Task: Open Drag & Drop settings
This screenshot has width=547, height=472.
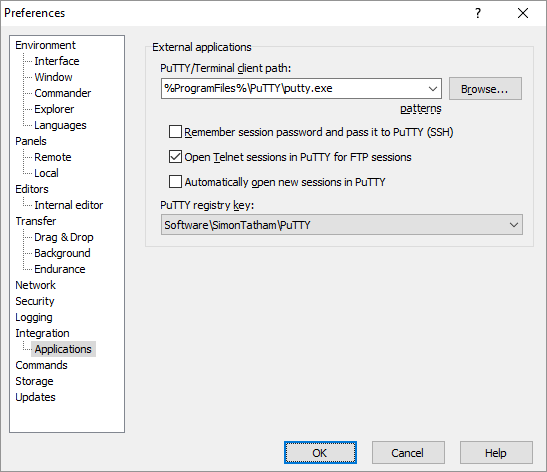Action: (64, 237)
